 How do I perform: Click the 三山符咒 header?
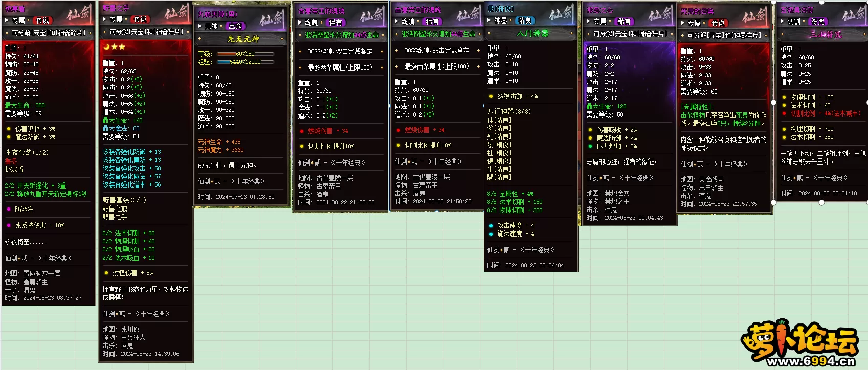click(825, 35)
